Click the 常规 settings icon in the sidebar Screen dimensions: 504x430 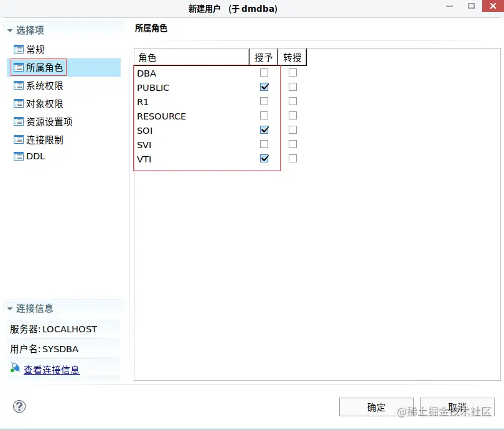point(21,49)
